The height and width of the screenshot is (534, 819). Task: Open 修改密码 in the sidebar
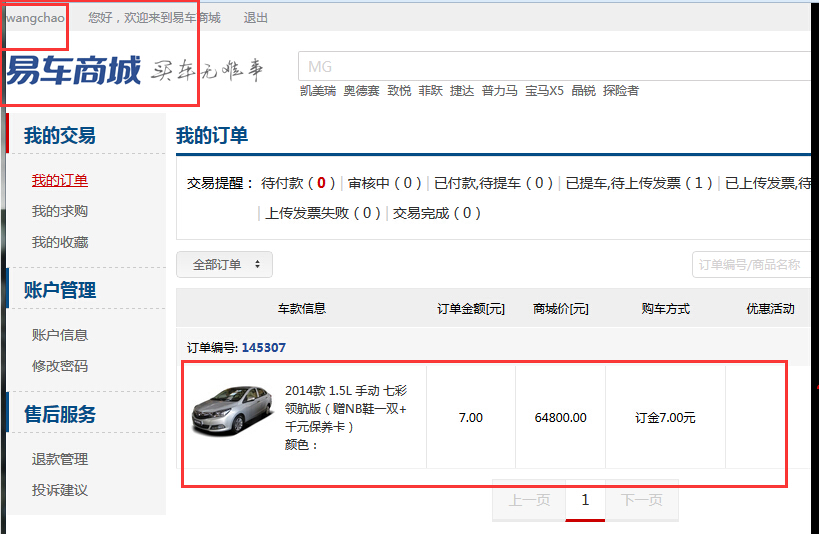pyautogui.click(x=60, y=366)
